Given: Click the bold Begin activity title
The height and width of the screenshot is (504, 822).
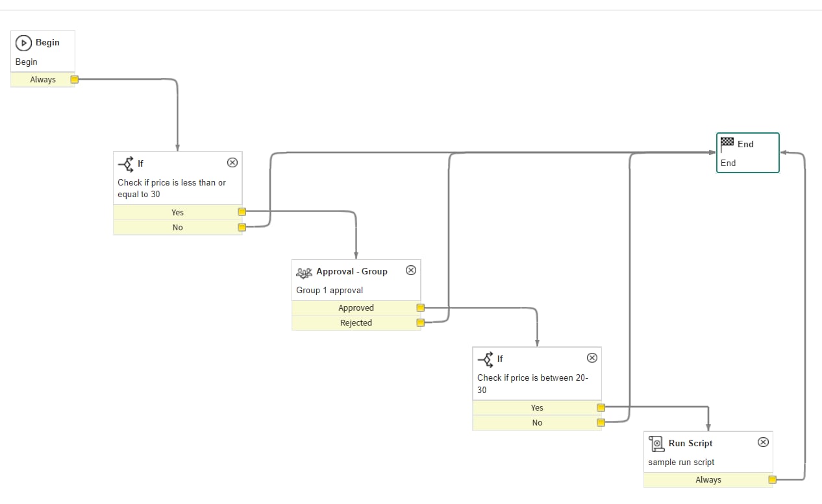Looking at the screenshot, I should click(47, 43).
